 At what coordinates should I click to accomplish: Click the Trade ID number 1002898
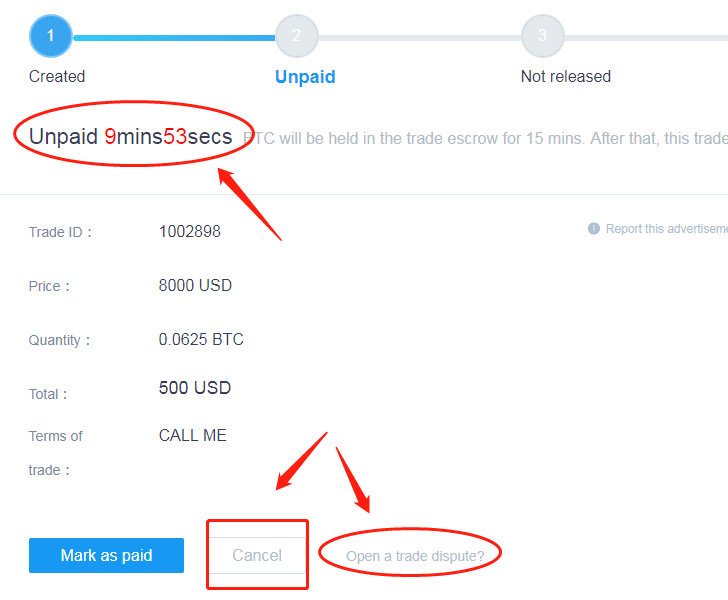[190, 232]
